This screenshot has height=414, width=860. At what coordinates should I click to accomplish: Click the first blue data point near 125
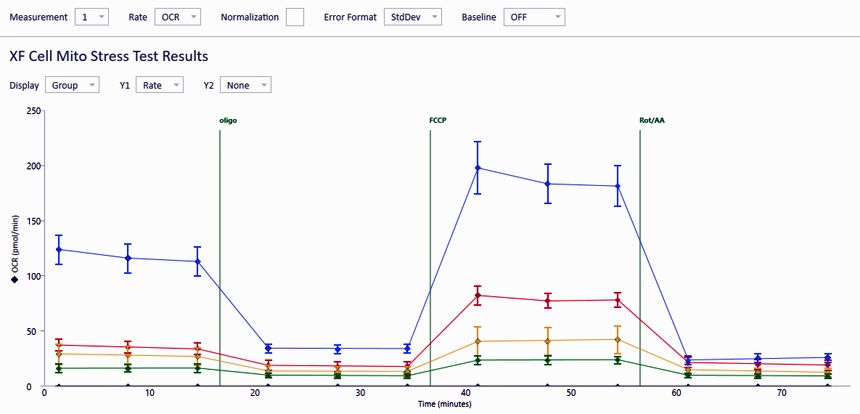point(59,249)
